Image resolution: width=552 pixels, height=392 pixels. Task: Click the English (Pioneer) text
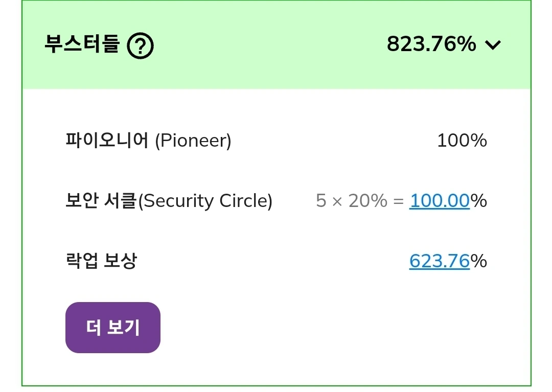click(x=193, y=141)
